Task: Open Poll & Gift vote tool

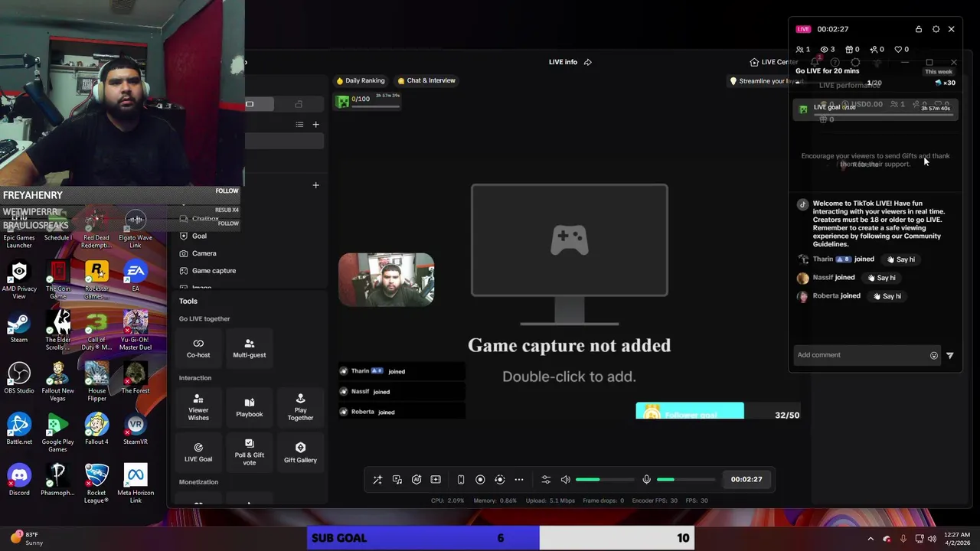Action: tap(250, 452)
